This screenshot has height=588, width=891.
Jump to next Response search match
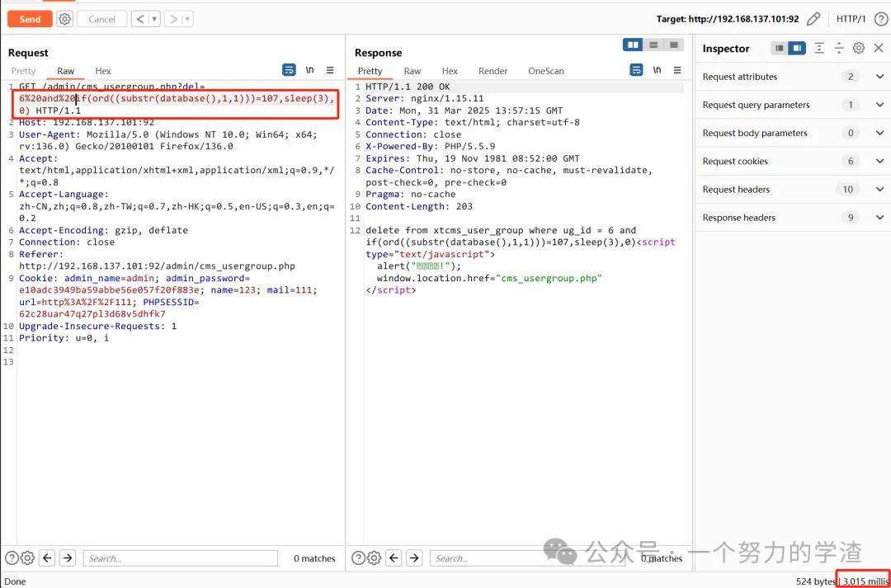point(414,557)
